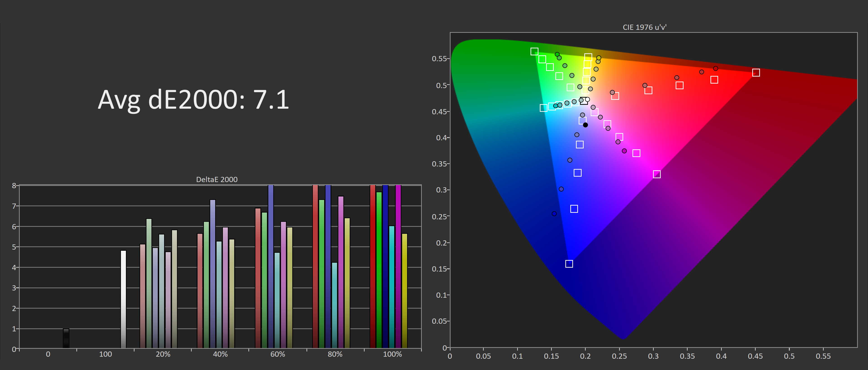
Task: Click the 100% blue target square at gamut bottom
Action: click(x=569, y=264)
